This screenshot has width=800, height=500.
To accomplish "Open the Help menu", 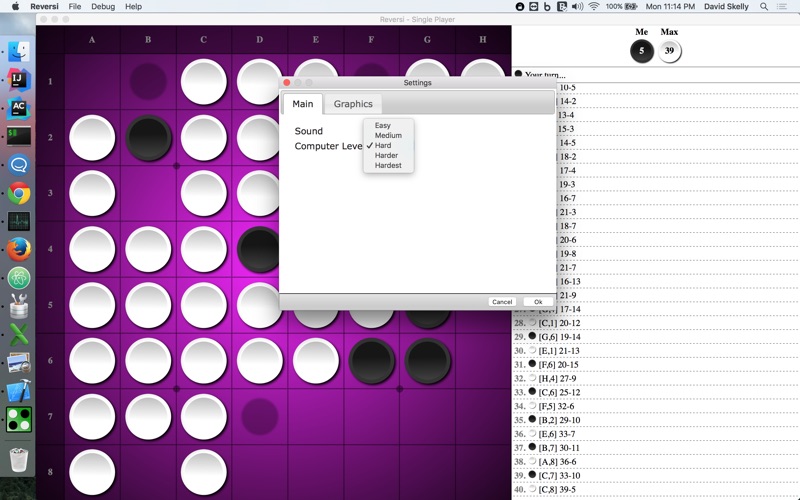I will [x=133, y=6].
